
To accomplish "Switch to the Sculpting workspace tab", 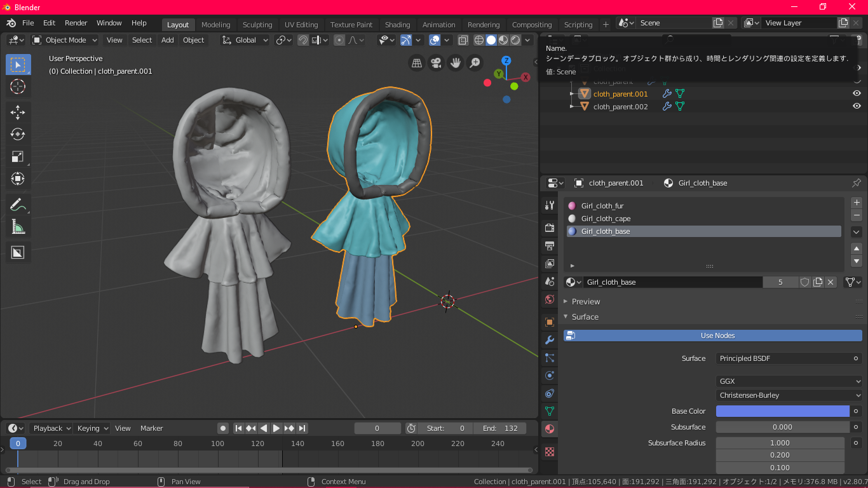I will 257,25.
